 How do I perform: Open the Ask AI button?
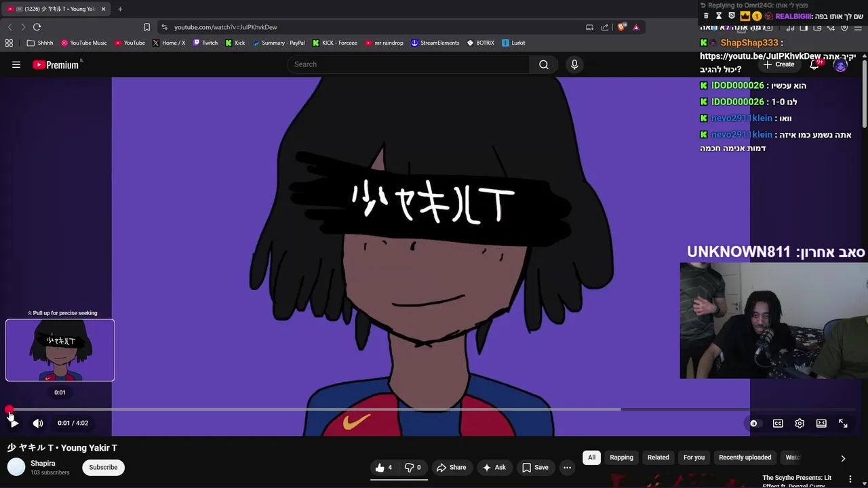point(494,467)
